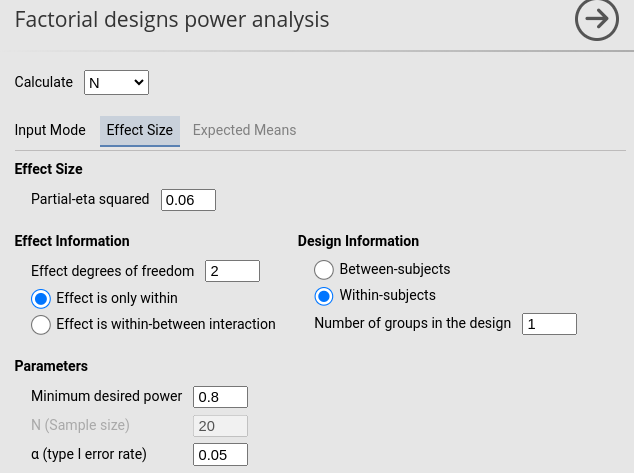Click the right arrow circle icon
Screen dimensions: 634x473
coord(597,20)
